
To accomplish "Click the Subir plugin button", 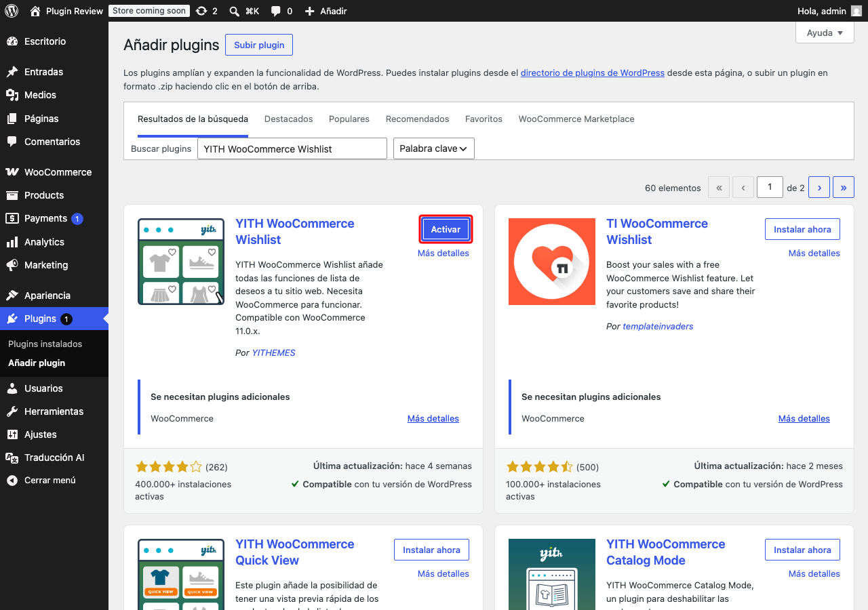I will pyautogui.click(x=259, y=45).
